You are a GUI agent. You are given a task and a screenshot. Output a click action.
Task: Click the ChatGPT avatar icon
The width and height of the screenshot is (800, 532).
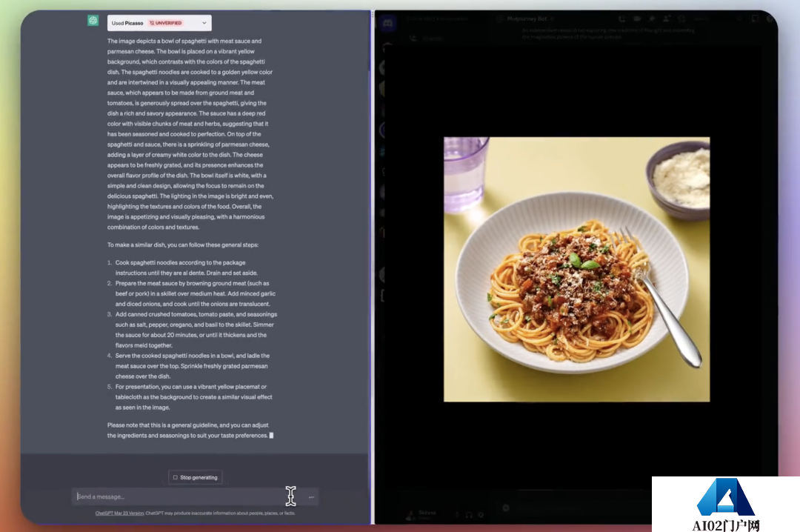coord(93,21)
